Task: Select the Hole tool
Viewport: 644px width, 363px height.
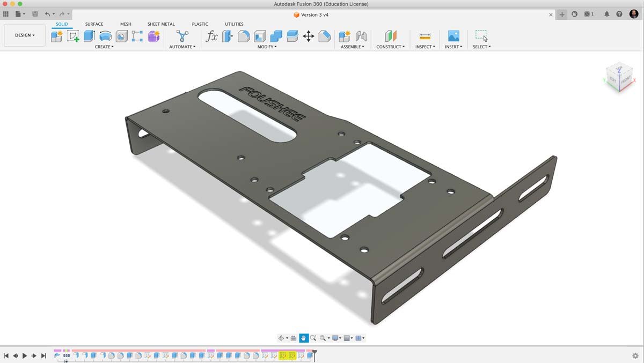Action: pos(122,36)
